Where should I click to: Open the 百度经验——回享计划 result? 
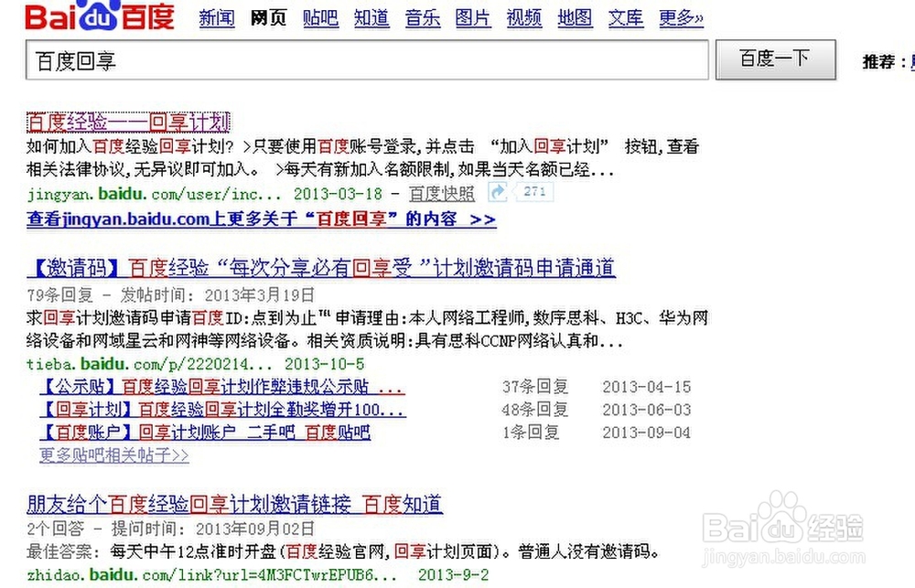[128, 121]
